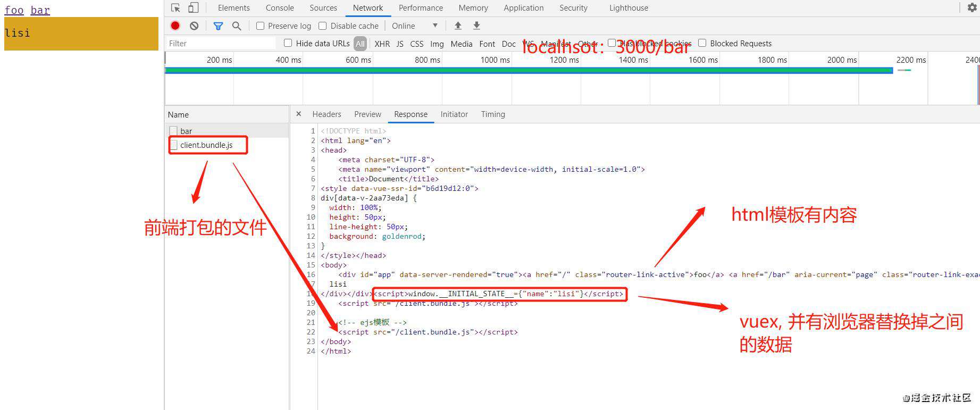Check the Blocked Requests checkbox
Image resolution: width=980 pixels, height=410 pixels.
[x=702, y=43]
